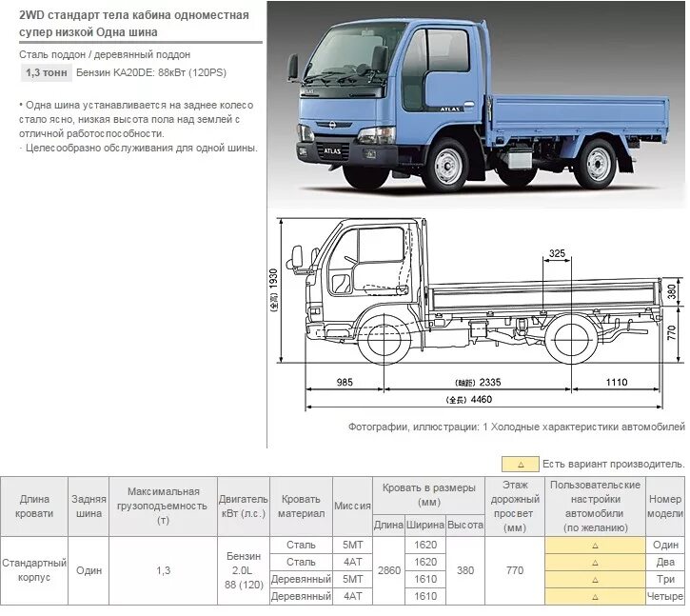The width and height of the screenshot is (690, 616).
Task: Click width '1620' in the Два row
Action: pyautogui.click(x=425, y=563)
